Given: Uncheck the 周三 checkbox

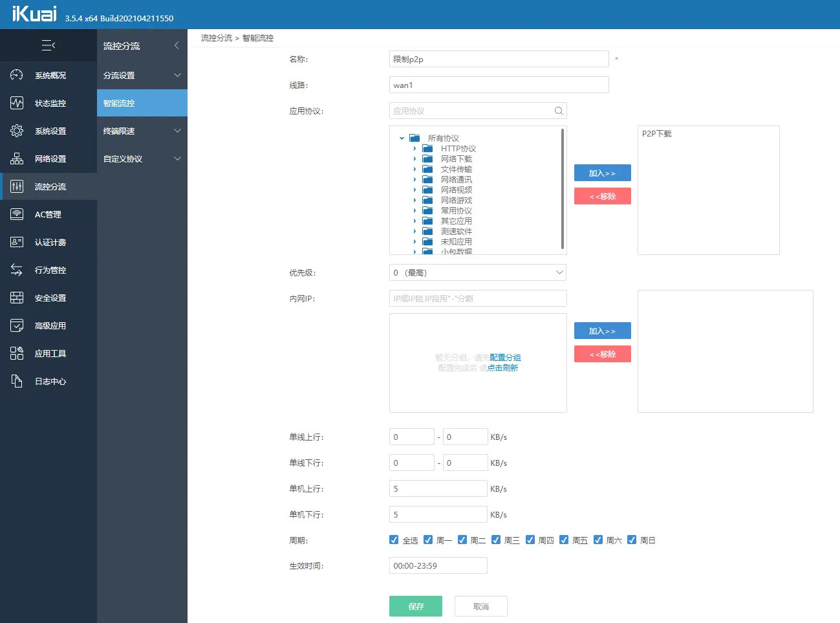Looking at the screenshot, I should [x=495, y=540].
